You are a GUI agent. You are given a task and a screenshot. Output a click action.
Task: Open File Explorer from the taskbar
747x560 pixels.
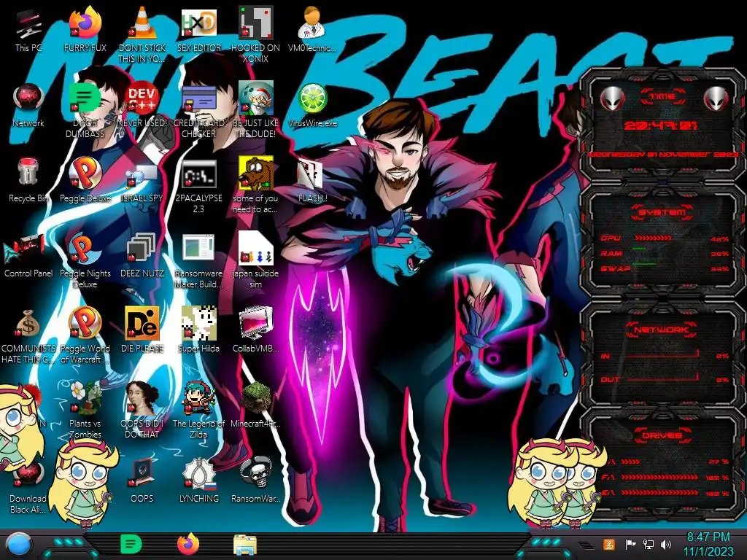tap(245, 545)
